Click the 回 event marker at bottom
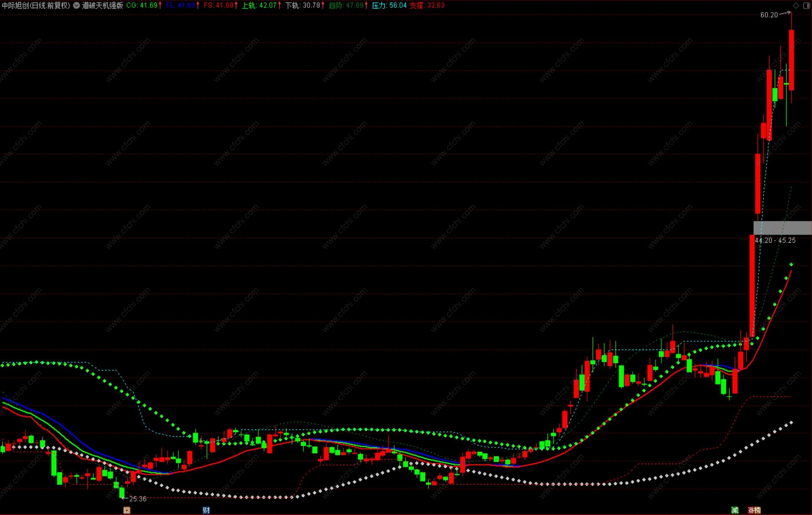812x515 pixels. 127,510
